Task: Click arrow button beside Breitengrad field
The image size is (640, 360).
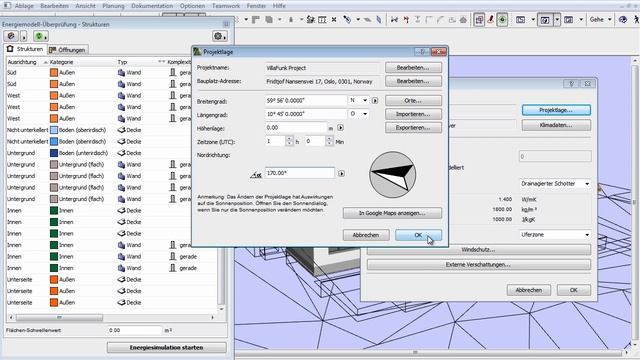Action: (x=375, y=100)
